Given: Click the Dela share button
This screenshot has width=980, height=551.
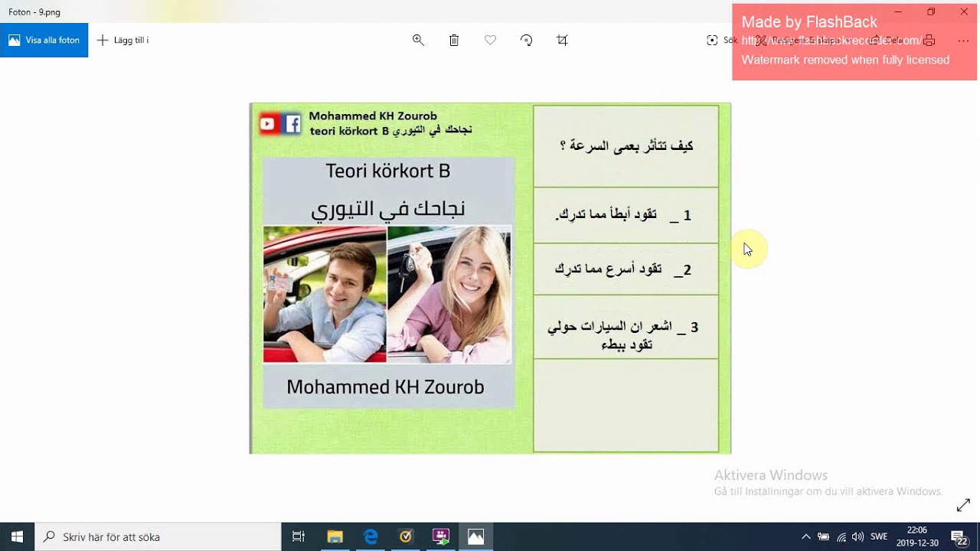Looking at the screenshot, I should point(886,41).
